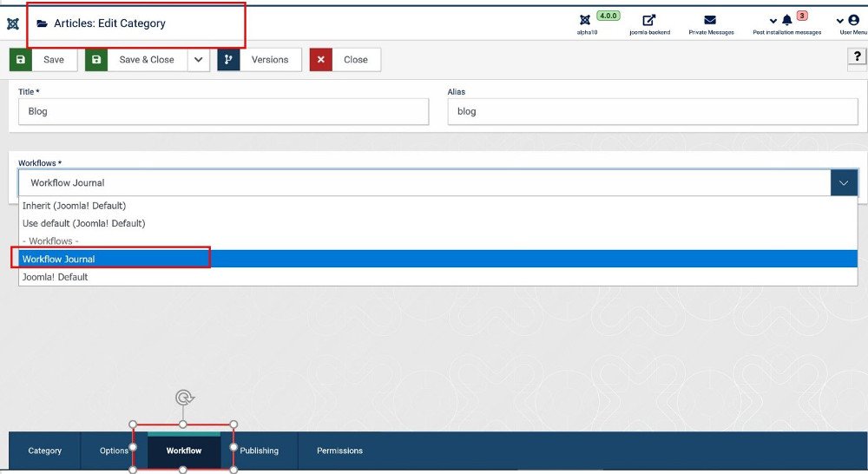Switch to the Options tab

(114, 451)
